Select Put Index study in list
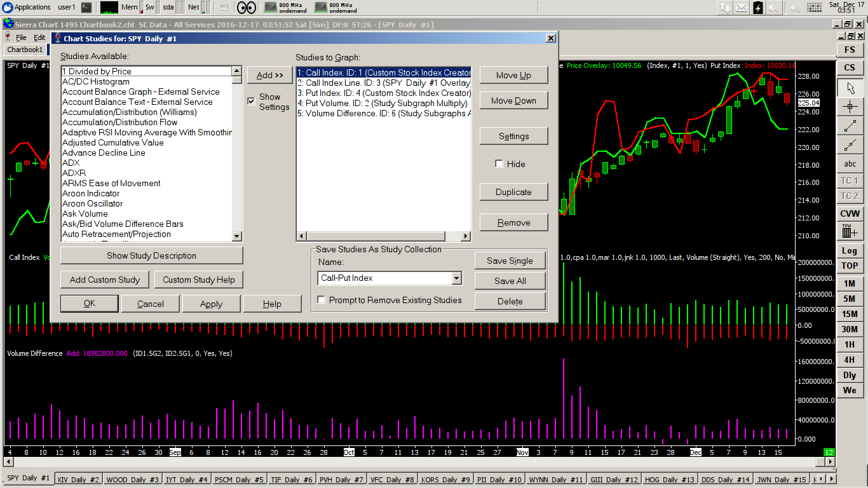Viewport: 868px width, 488px height. (x=383, y=93)
